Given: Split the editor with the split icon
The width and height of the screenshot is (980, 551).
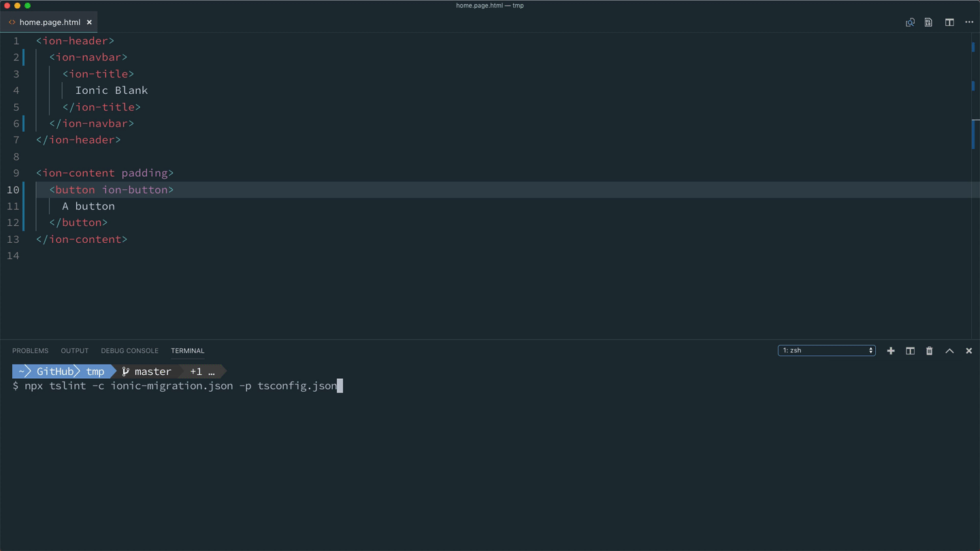Looking at the screenshot, I should [x=949, y=22].
